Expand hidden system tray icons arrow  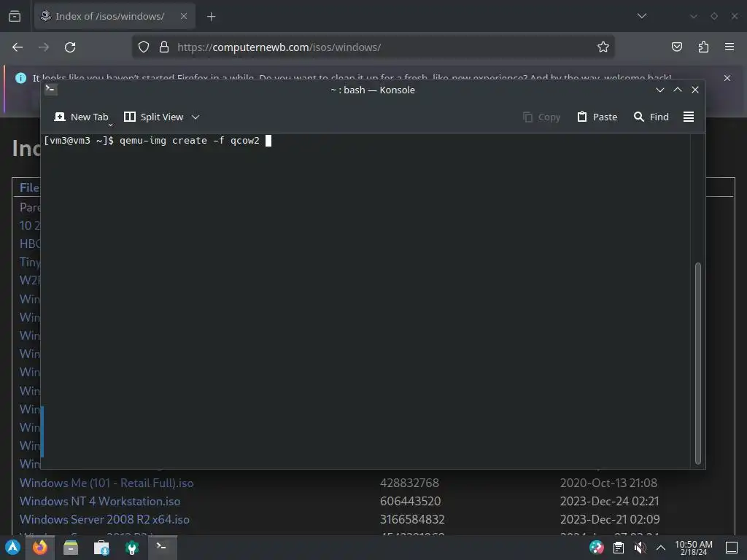(661, 548)
